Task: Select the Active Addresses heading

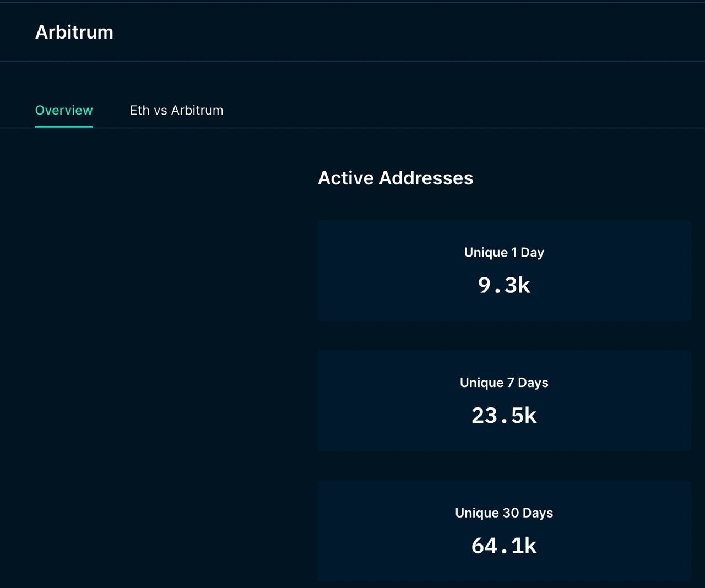Action: [x=395, y=178]
